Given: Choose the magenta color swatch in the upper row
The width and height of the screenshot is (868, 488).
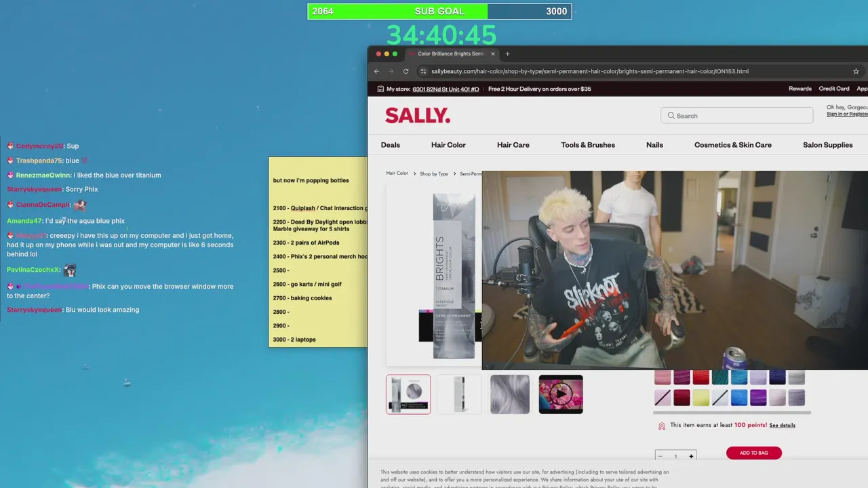Looking at the screenshot, I should 682,377.
